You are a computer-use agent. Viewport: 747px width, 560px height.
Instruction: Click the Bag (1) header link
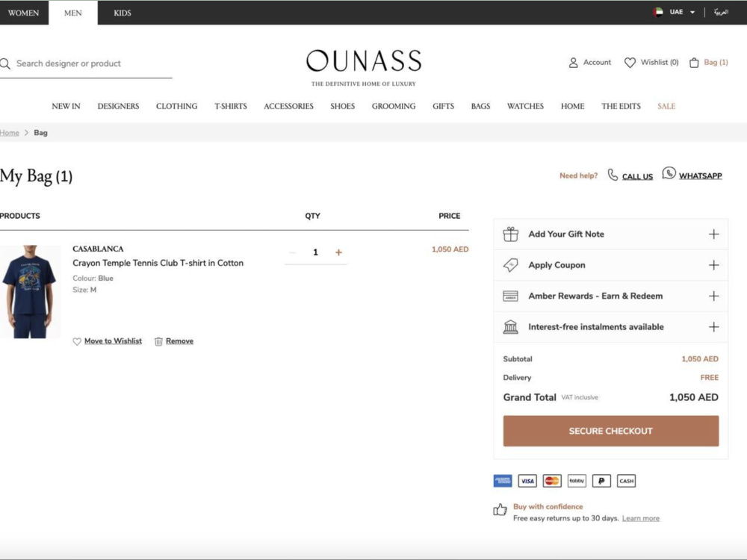(x=716, y=63)
